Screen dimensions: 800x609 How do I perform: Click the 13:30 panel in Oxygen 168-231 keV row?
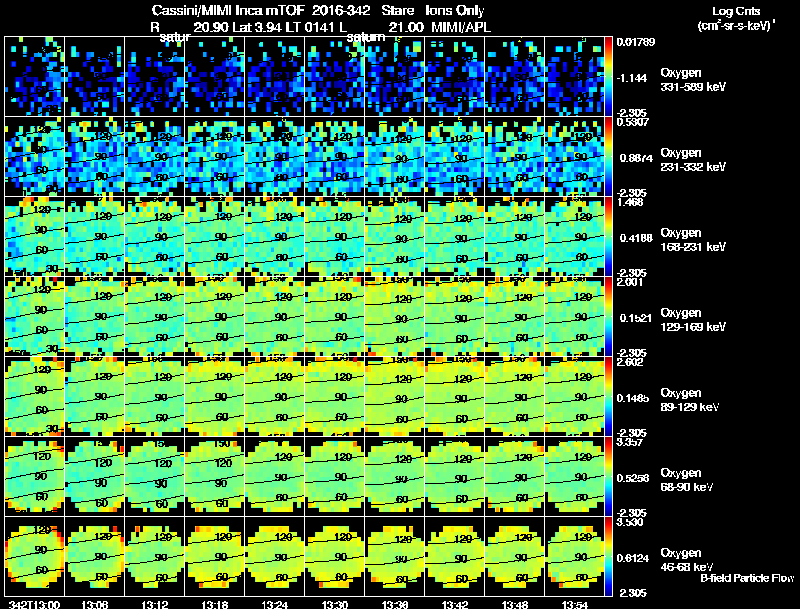click(x=335, y=237)
